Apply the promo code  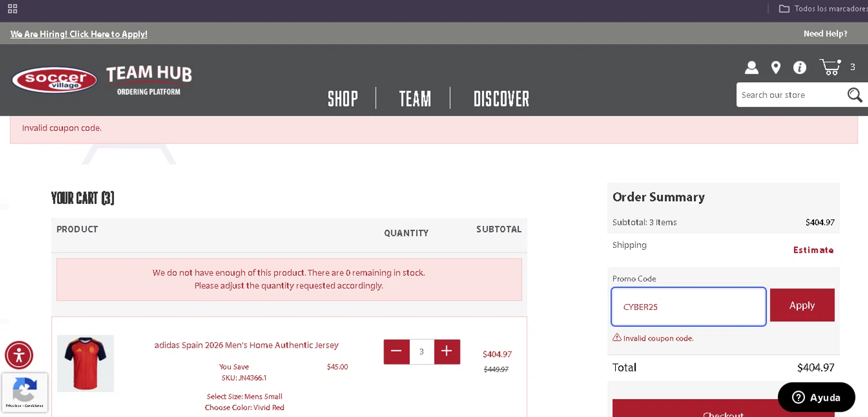pyautogui.click(x=802, y=305)
